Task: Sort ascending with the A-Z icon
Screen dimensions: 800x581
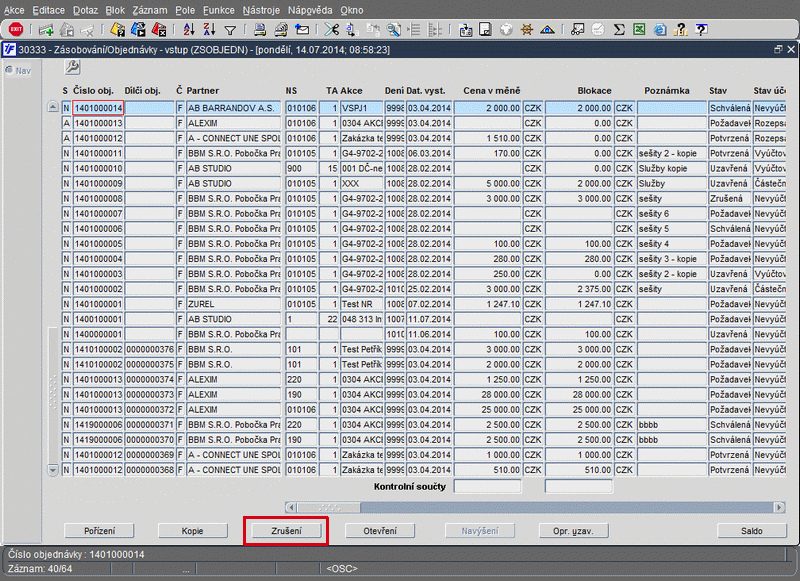Action: [191, 30]
